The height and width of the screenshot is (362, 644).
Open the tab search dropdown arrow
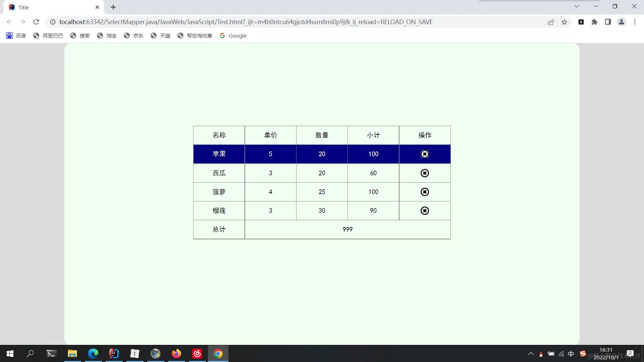coord(577,6)
